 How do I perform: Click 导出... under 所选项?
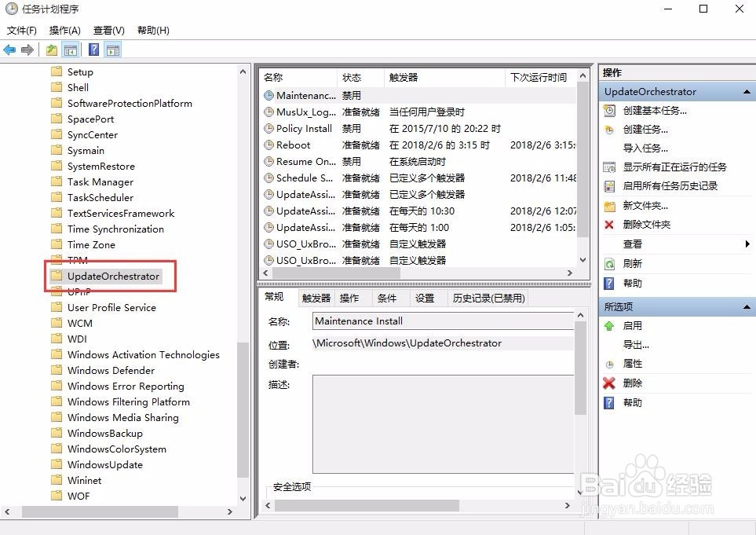[635, 345]
